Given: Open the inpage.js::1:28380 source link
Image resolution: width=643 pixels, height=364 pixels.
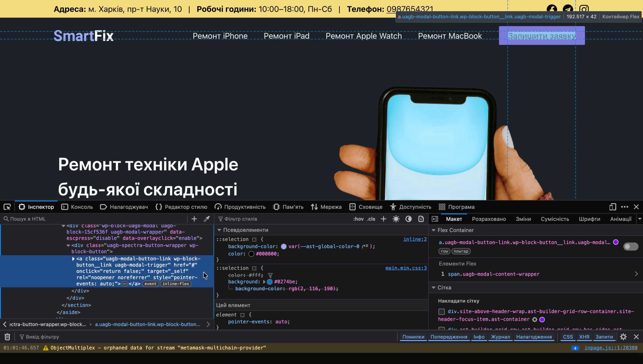Looking at the screenshot, I should (x=611, y=348).
